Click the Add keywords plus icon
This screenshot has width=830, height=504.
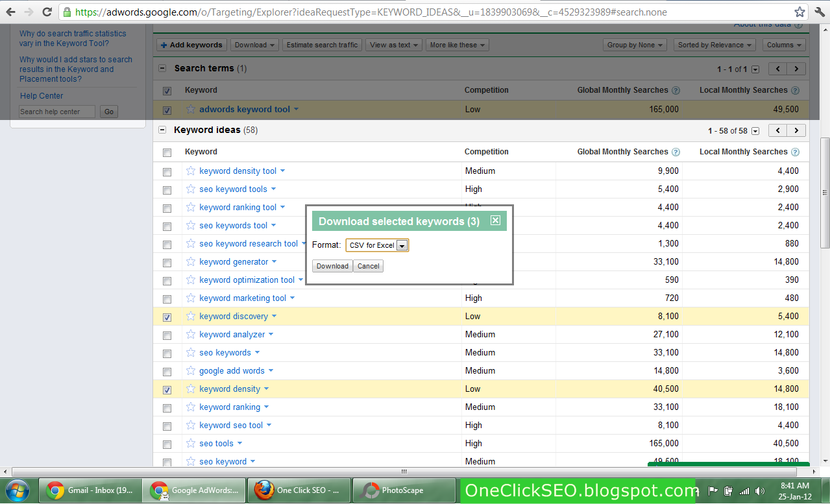pos(163,44)
